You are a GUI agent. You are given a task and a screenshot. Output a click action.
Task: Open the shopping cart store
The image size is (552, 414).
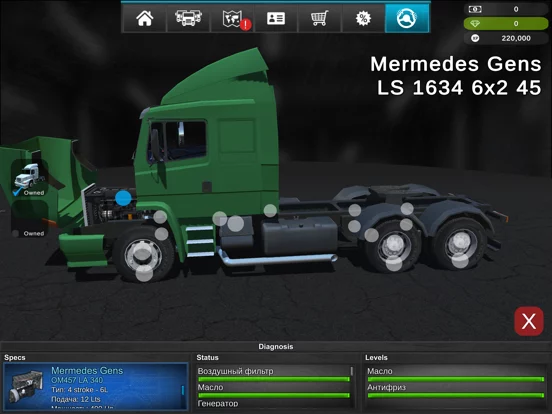[x=319, y=18]
